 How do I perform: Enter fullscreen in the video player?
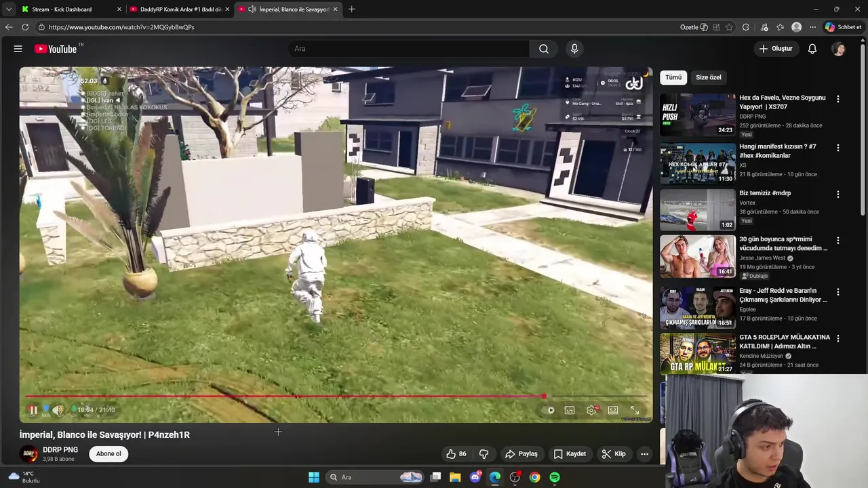click(x=635, y=410)
